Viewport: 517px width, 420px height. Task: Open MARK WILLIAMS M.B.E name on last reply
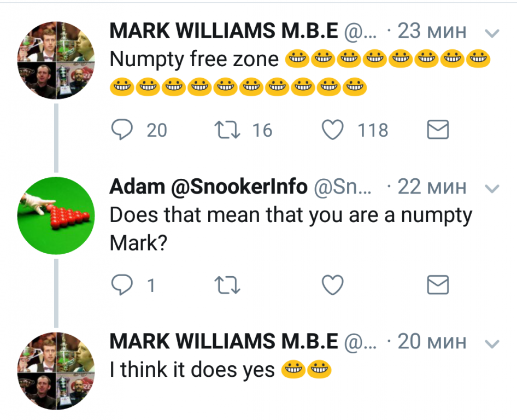pos(224,342)
